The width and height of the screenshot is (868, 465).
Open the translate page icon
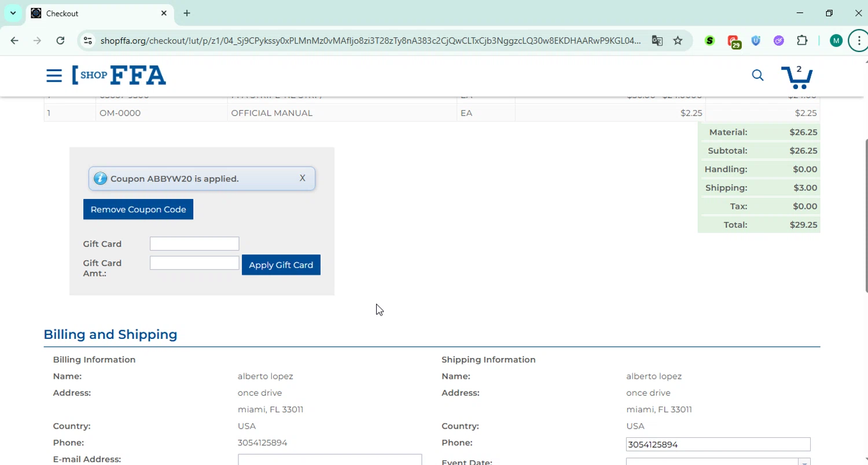(x=657, y=40)
